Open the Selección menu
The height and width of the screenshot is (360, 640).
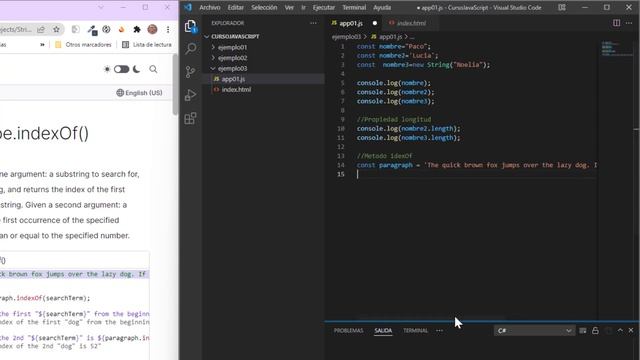click(264, 7)
